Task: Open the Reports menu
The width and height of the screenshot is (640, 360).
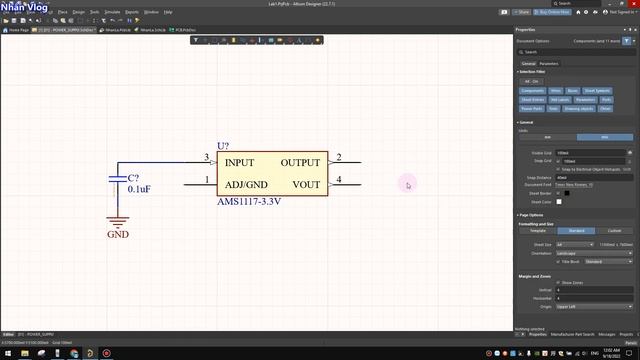Action: tap(132, 12)
